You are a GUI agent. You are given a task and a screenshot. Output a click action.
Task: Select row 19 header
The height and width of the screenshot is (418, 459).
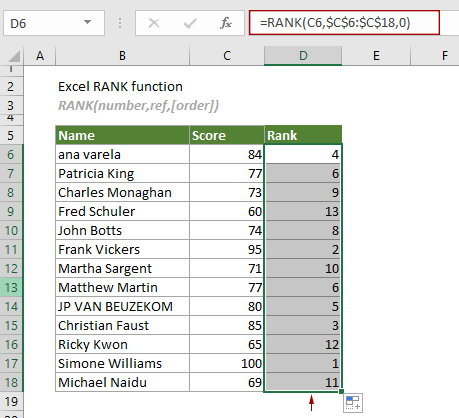pos(11,401)
